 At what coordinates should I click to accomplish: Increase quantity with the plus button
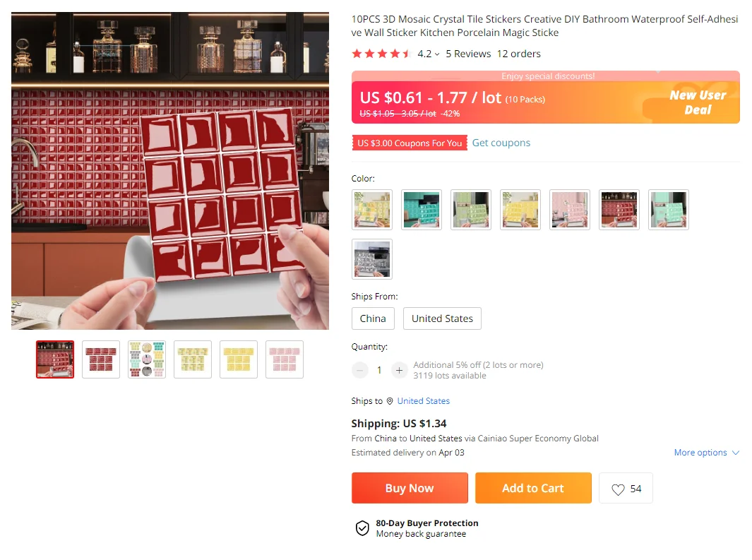tap(399, 370)
